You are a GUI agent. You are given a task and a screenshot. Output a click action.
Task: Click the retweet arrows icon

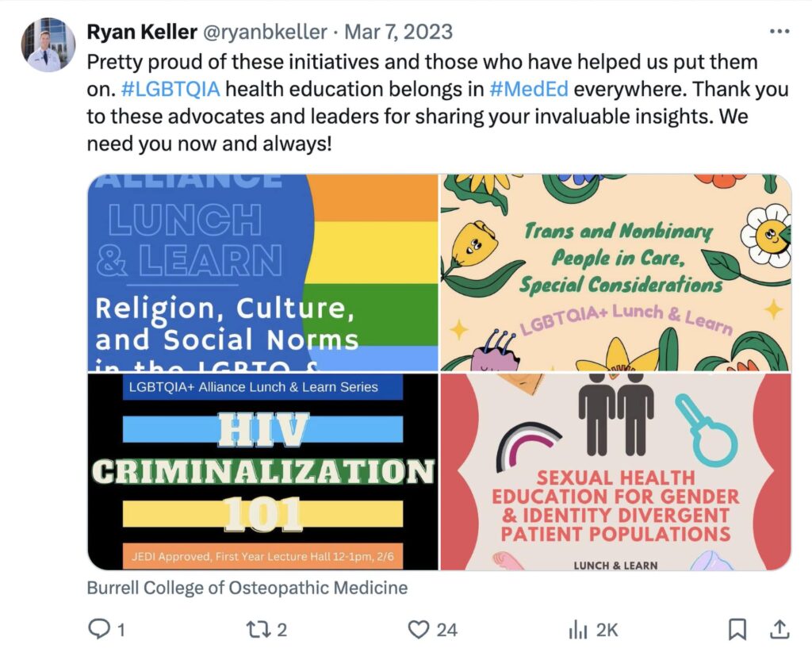[x=257, y=630]
